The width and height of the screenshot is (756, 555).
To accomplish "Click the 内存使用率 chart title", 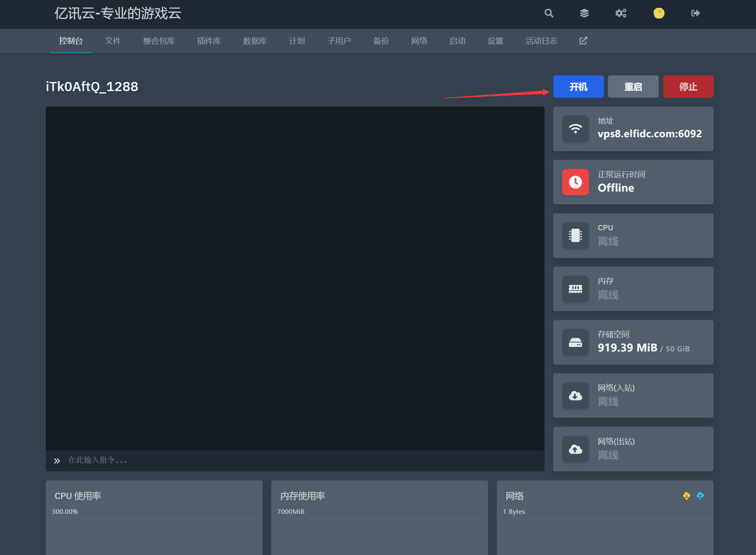I will click(x=303, y=496).
